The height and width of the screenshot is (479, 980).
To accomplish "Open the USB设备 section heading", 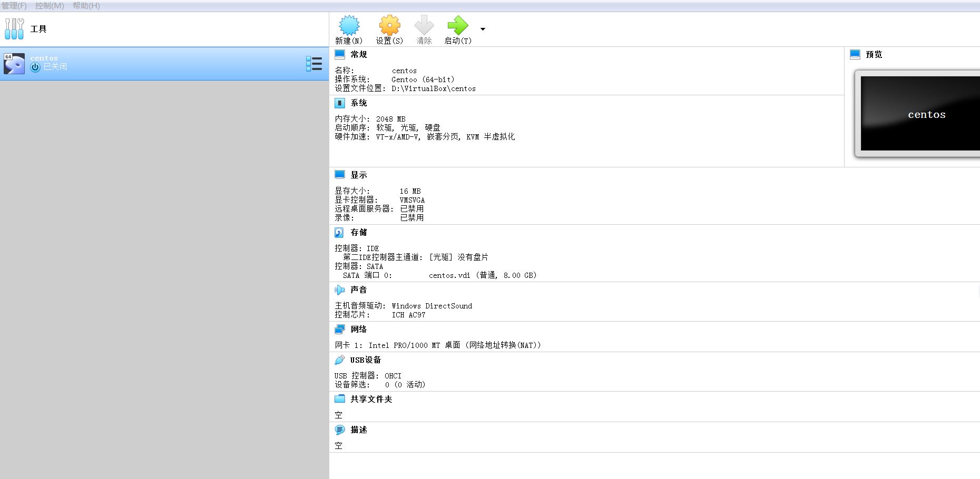I will point(366,360).
